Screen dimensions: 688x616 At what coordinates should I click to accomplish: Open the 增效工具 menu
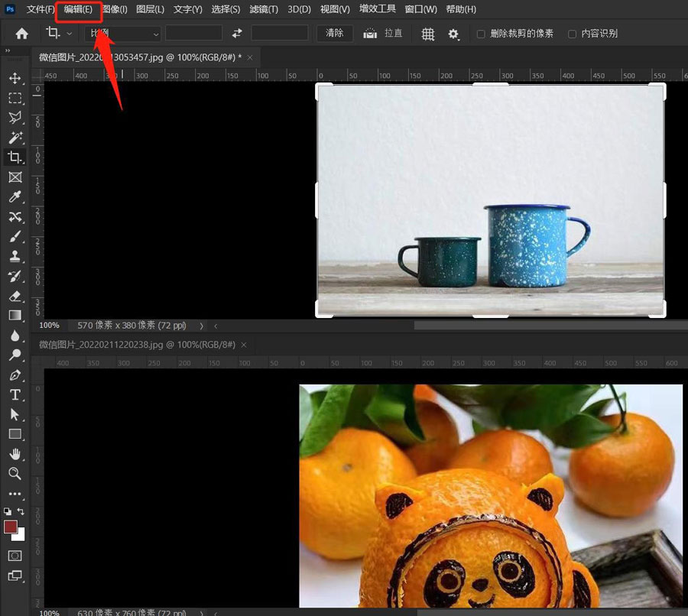378,9
